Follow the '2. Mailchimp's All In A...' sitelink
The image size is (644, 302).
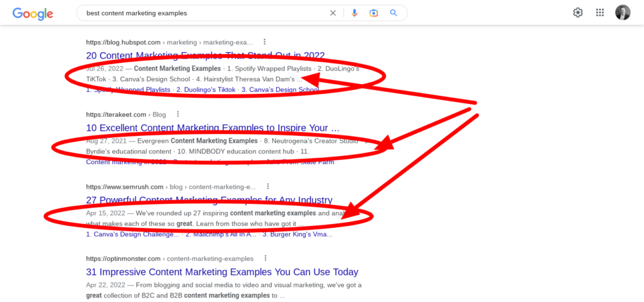(221, 235)
